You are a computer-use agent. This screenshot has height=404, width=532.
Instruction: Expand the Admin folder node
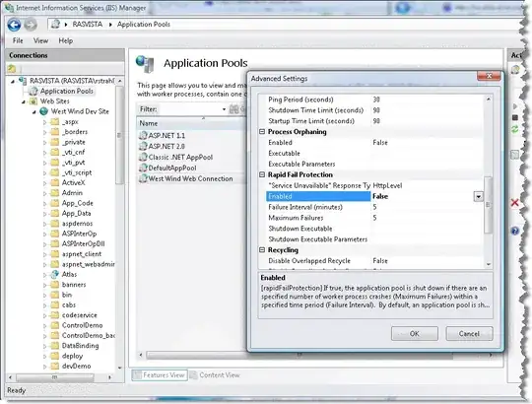pyautogui.click(x=44, y=193)
